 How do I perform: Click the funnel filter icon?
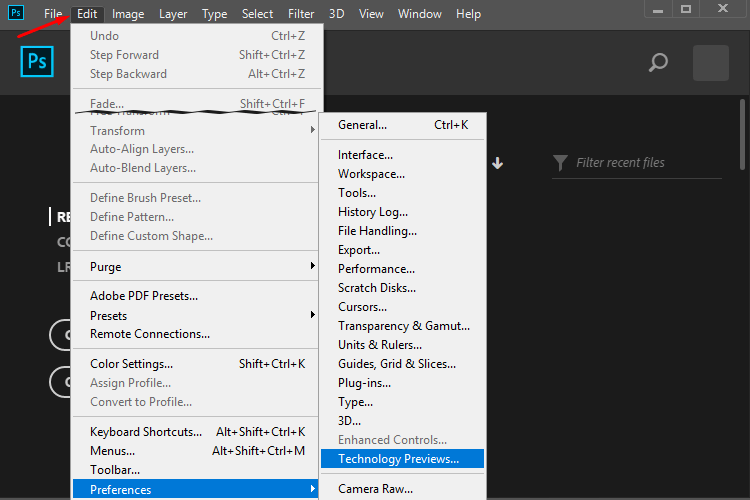click(x=560, y=163)
